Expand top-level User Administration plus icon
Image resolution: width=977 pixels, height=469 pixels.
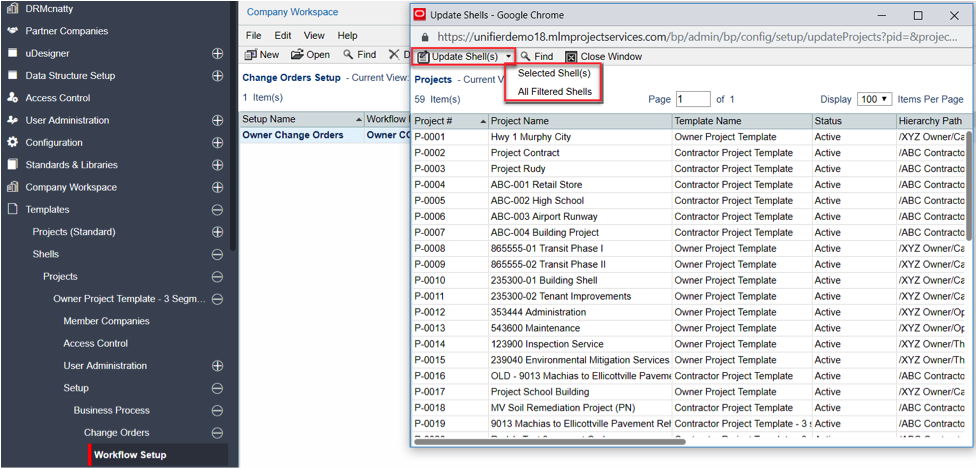pyautogui.click(x=217, y=120)
